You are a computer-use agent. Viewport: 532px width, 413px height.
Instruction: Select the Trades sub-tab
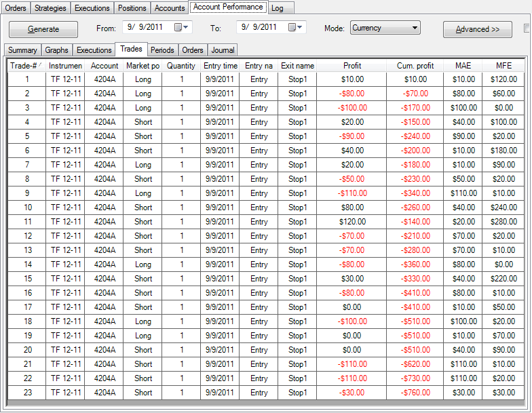tap(131, 49)
